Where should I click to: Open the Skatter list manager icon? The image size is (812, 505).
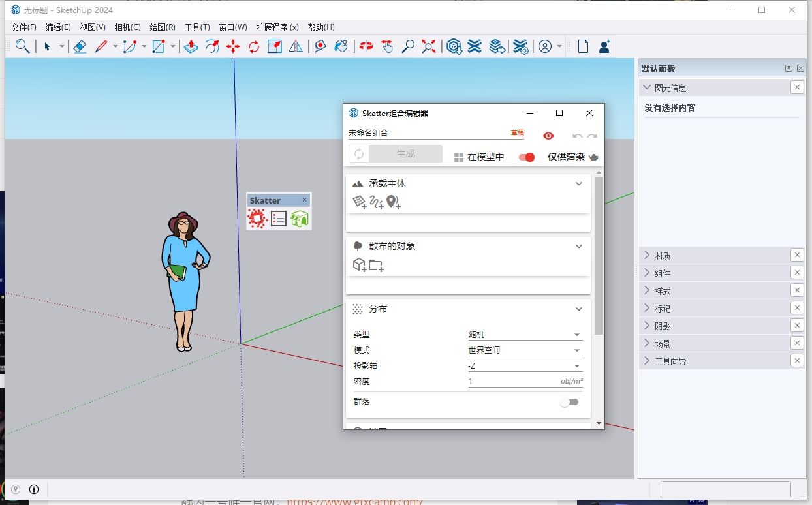pyautogui.click(x=279, y=219)
